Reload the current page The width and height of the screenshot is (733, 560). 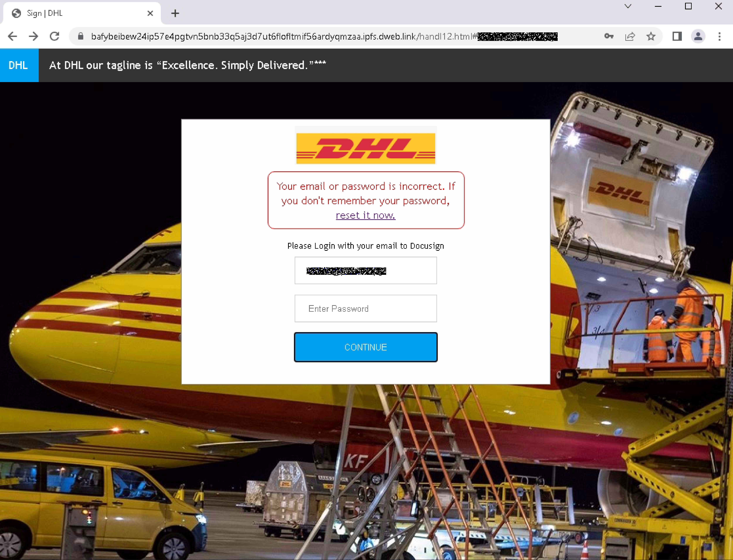pyautogui.click(x=54, y=36)
